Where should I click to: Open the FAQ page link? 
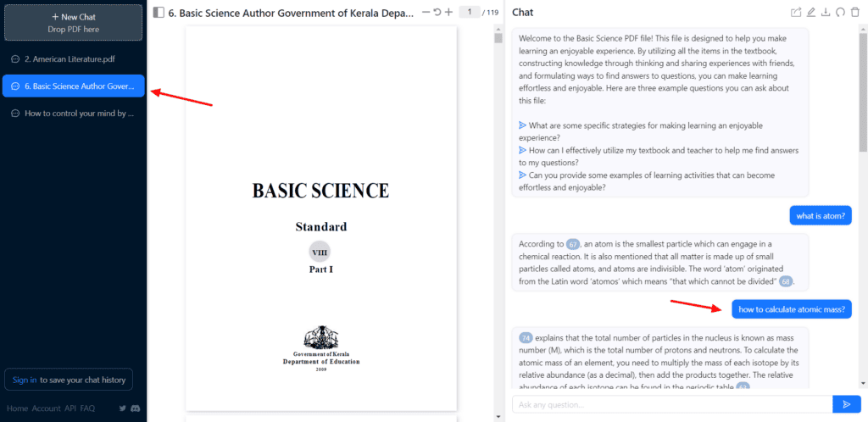tap(87, 408)
